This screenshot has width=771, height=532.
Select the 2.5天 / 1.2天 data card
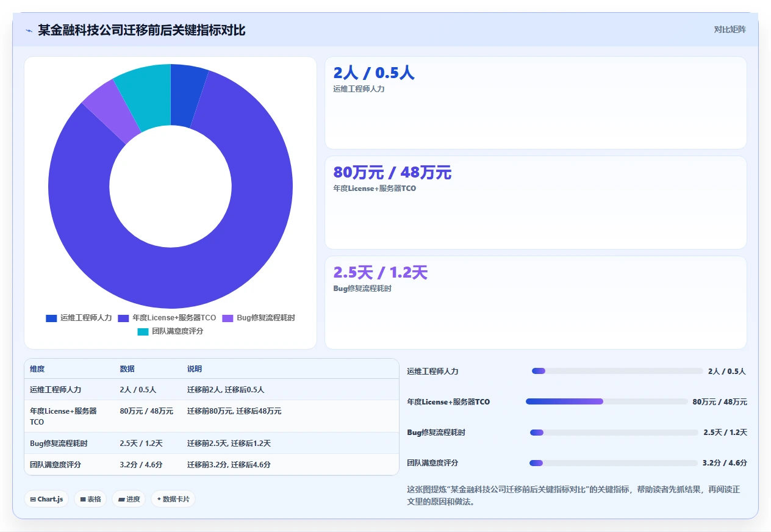pyautogui.click(x=536, y=303)
